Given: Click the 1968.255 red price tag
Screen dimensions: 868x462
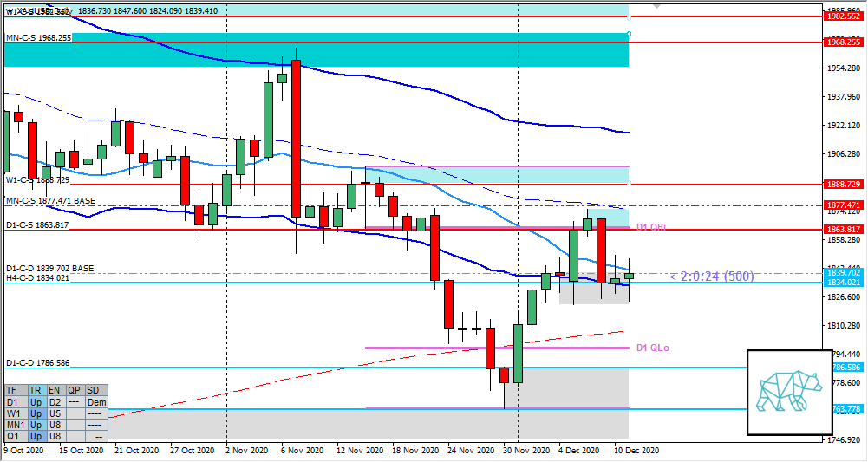Looking at the screenshot, I should click(843, 42).
